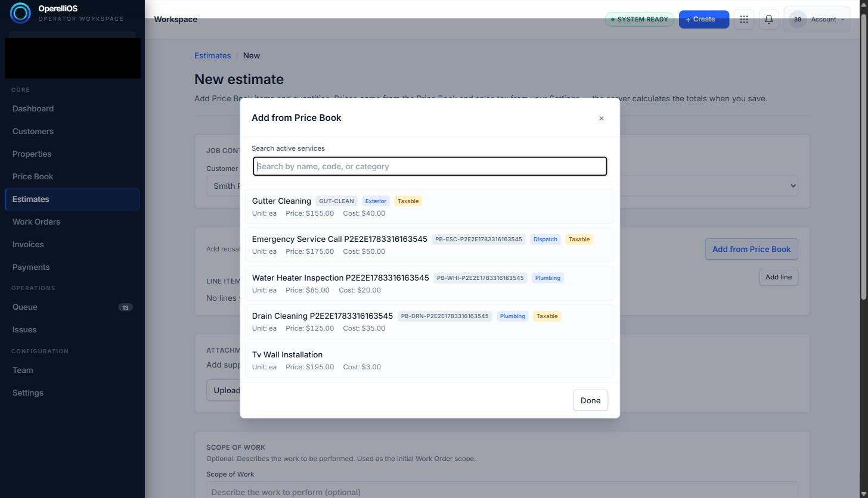The height and width of the screenshot is (498, 868).
Task: Open Estimates in the sidebar
Action: click(x=72, y=199)
